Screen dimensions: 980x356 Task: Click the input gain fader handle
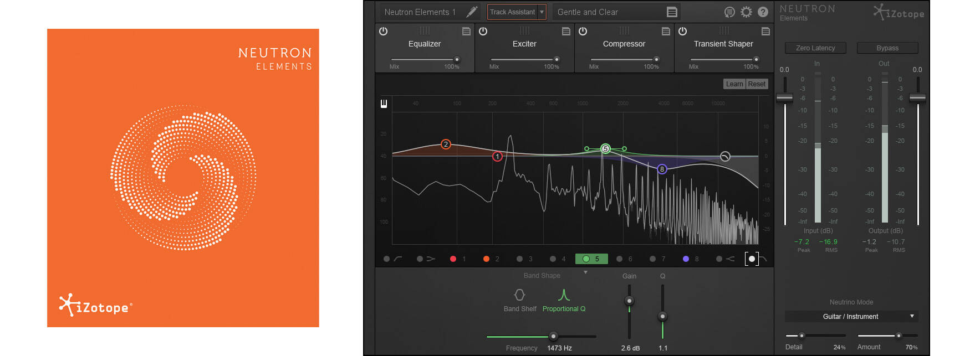[x=784, y=98]
